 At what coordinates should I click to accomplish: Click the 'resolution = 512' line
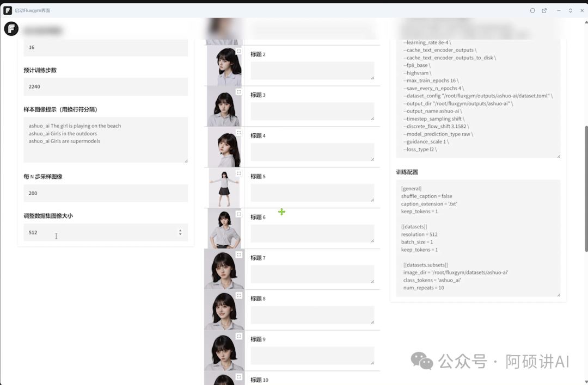click(x=419, y=234)
